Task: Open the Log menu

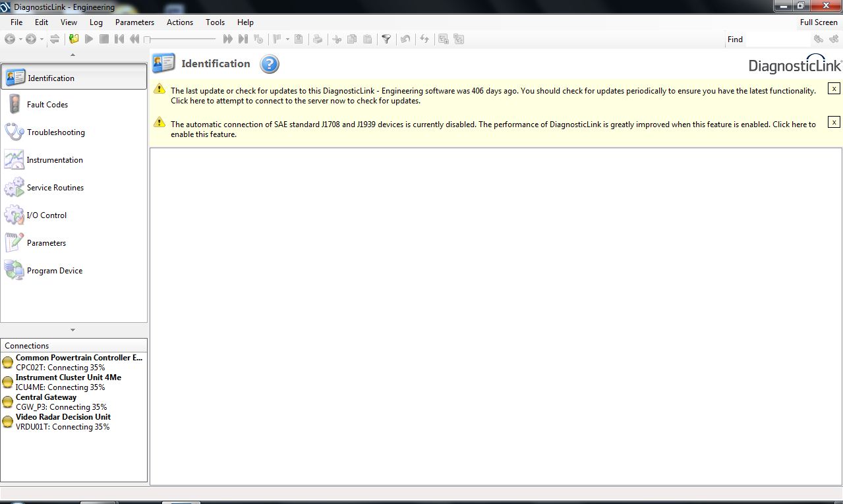Action: [96, 22]
